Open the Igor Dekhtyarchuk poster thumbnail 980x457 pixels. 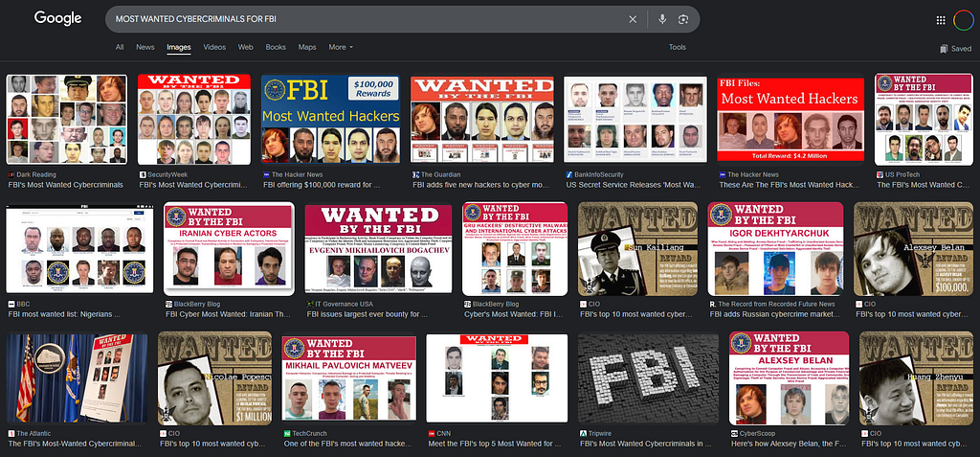pos(775,249)
